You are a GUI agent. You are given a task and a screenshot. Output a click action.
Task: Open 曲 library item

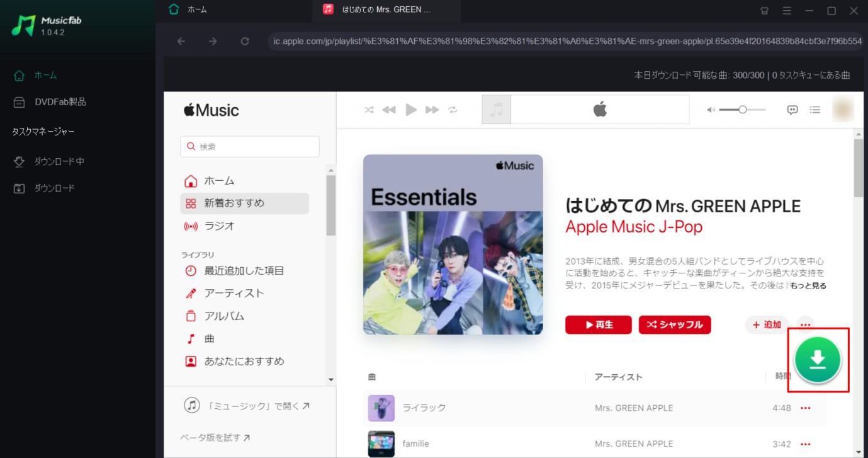pyautogui.click(x=244, y=339)
